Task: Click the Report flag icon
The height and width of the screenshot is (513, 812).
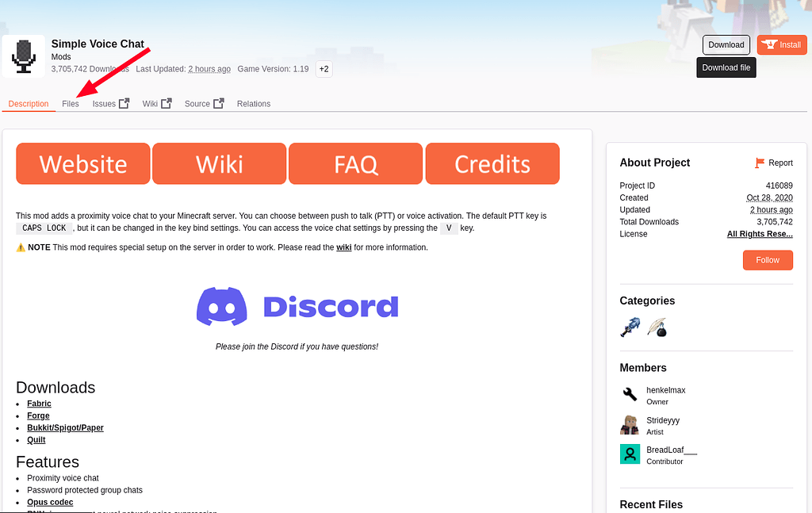Action: click(759, 163)
